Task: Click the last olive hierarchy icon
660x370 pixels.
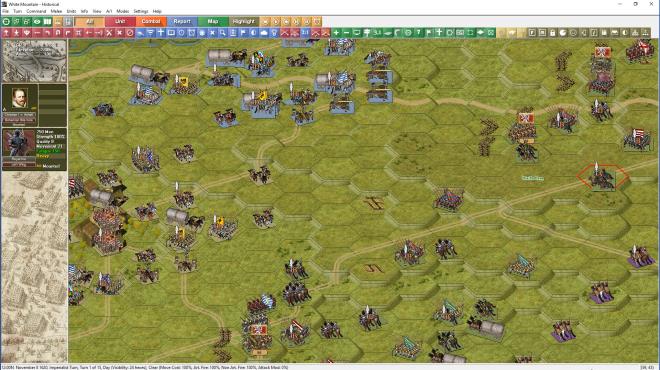Action: pyautogui.click(x=645, y=32)
